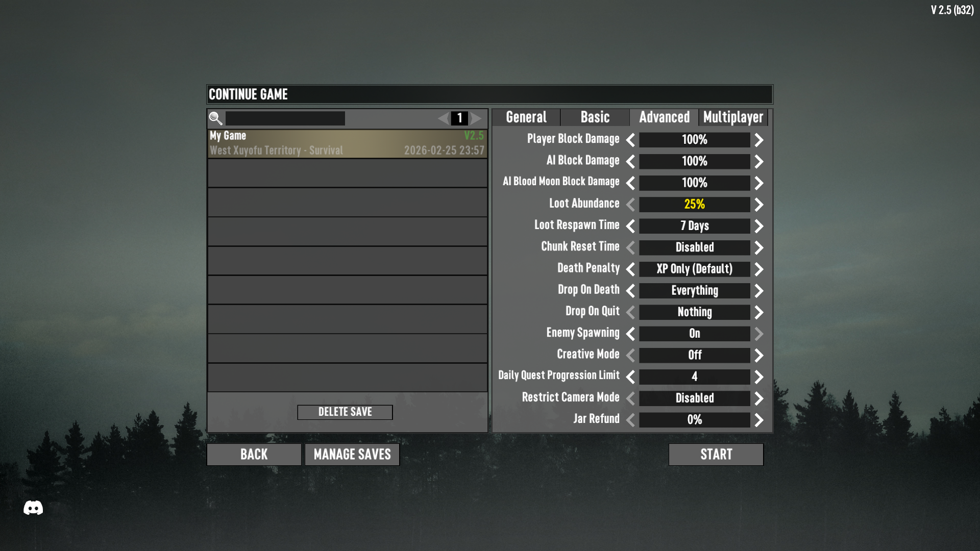The width and height of the screenshot is (980, 551).
Task: Open the Drop On Death value box
Action: pyautogui.click(x=695, y=291)
